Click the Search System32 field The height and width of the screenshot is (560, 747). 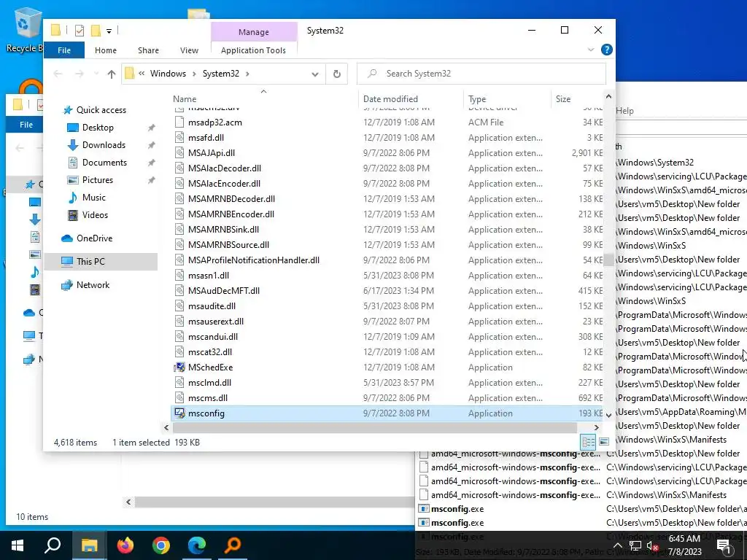coord(481,74)
